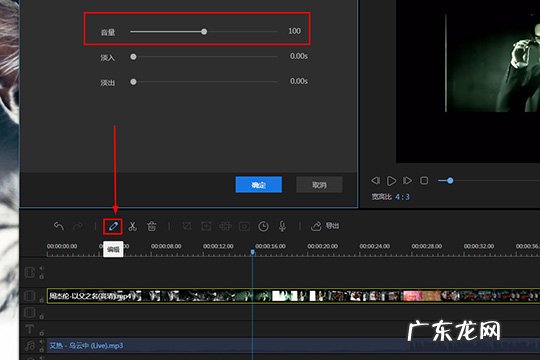Undo the last timeline action

[59, 226]
